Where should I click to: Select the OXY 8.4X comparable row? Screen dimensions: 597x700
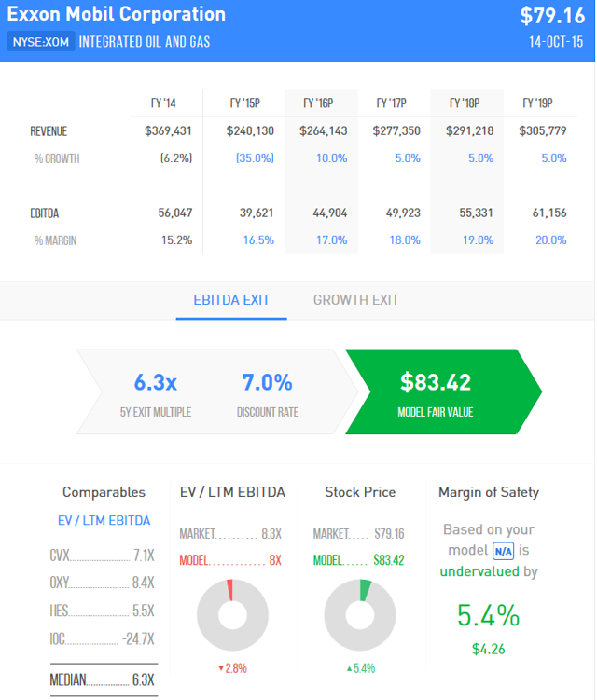point(103,583)
